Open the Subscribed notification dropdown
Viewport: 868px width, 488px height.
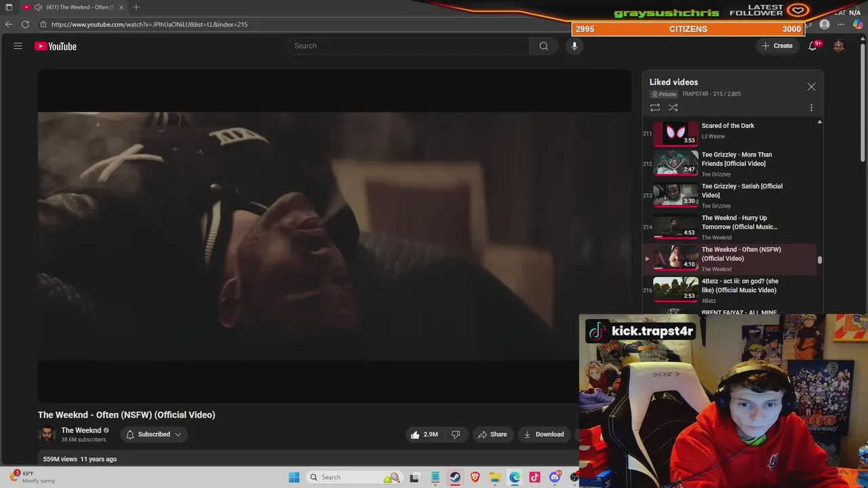[x=154, y=434]
